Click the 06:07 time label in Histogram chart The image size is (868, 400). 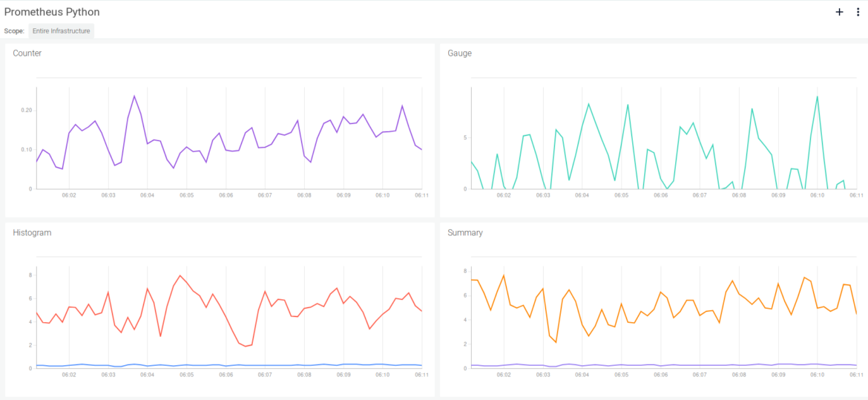click(x=265, y=375)
